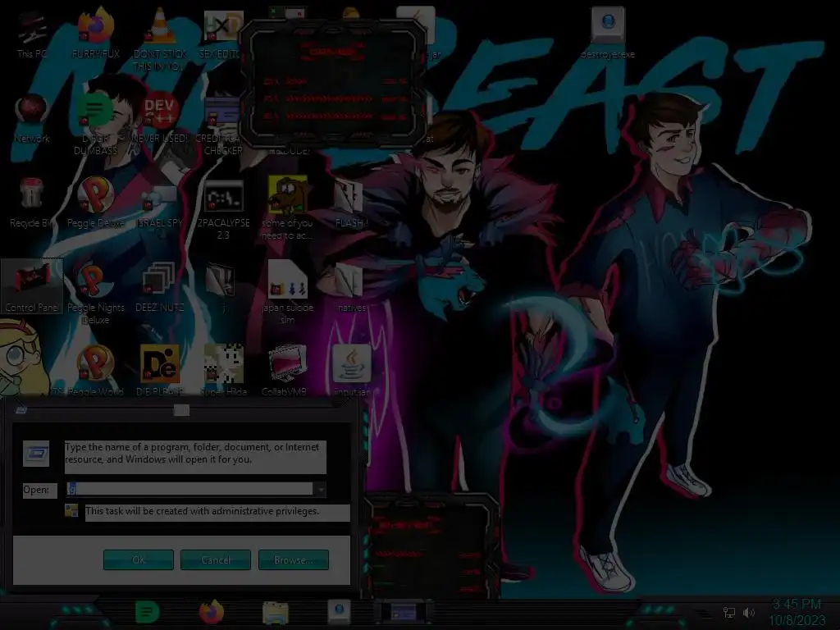The width and height of the screenshot is (840, 630).
Task: Cancel the Run dialog
Action: coord(216,559)
